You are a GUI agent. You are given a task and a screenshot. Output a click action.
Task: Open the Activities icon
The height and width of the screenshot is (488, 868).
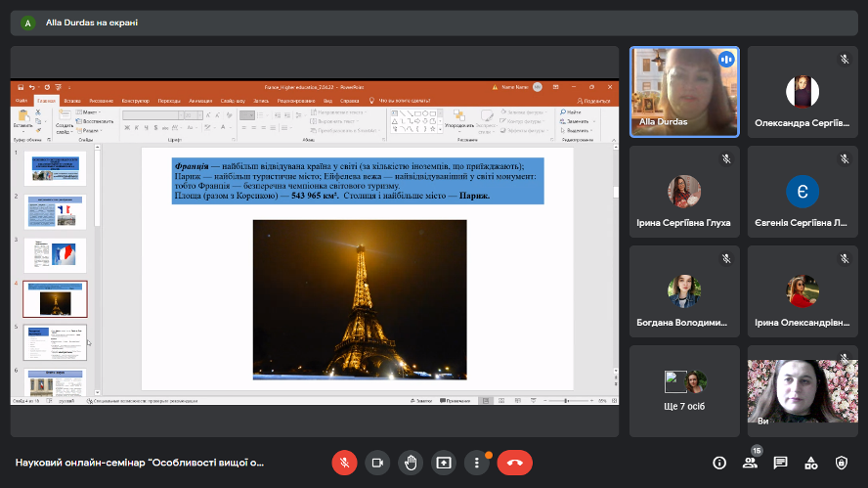tap(810, 463)
